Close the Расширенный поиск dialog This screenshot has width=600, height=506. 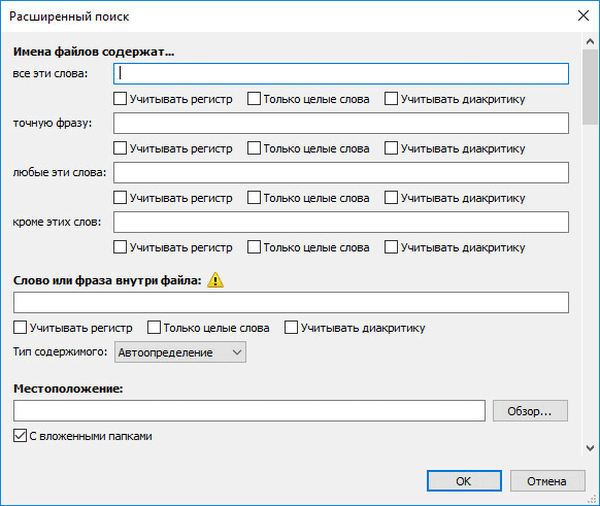[583, 16]
